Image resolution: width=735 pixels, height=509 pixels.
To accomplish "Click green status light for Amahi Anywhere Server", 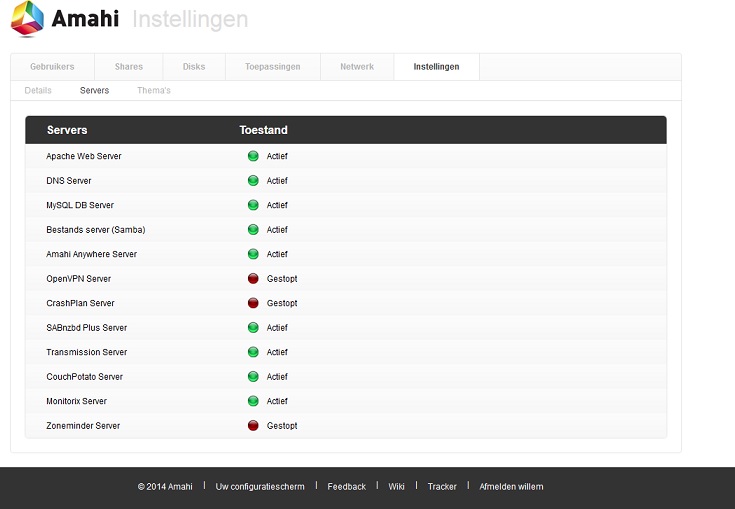I will 253,254.
